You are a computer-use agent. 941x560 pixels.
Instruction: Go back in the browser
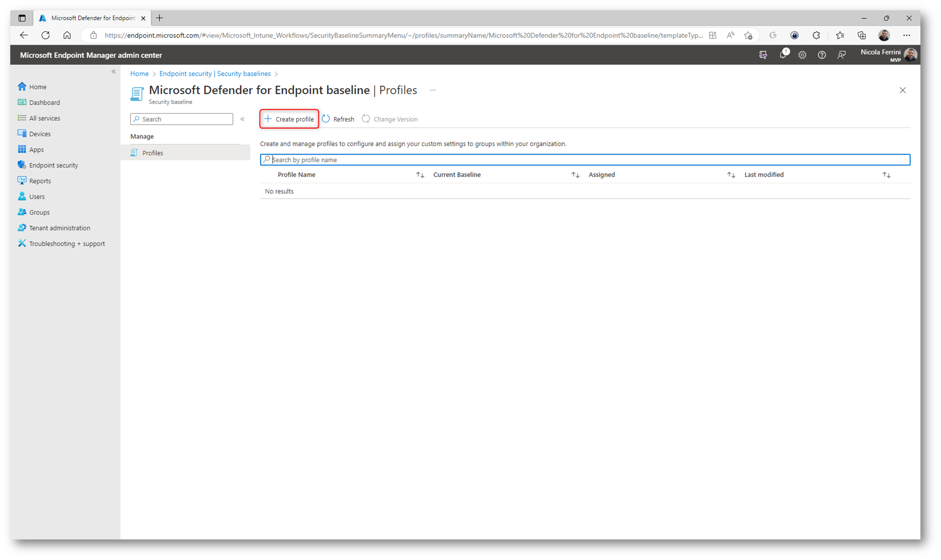coord(24,35)
